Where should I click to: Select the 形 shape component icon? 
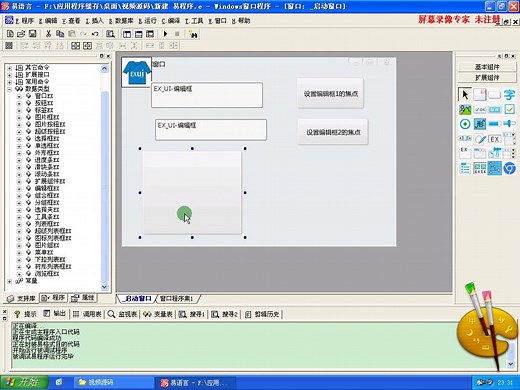[x=480, y=124]
